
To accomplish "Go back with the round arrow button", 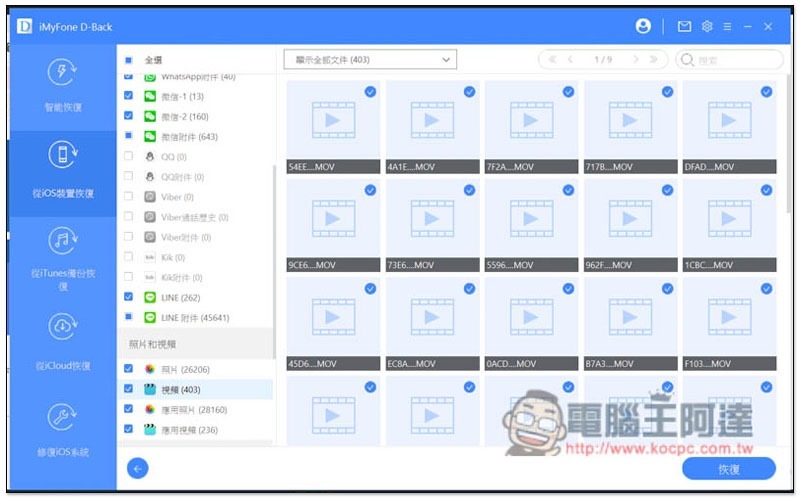I will pos(138,468).
